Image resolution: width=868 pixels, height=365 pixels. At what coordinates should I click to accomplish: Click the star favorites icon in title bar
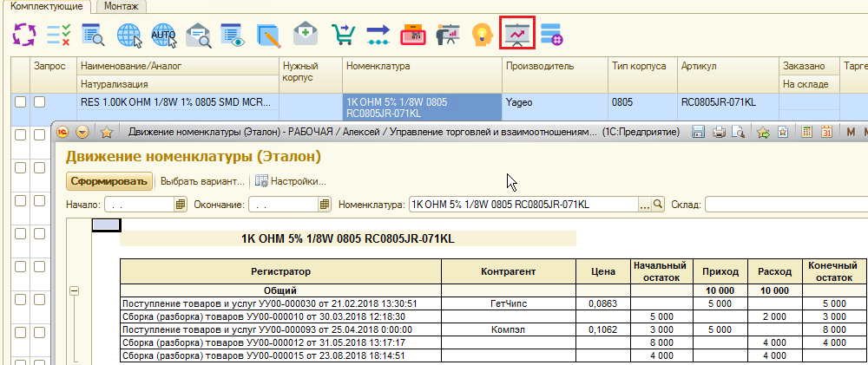pyautogui.click(x=107, y=133)
